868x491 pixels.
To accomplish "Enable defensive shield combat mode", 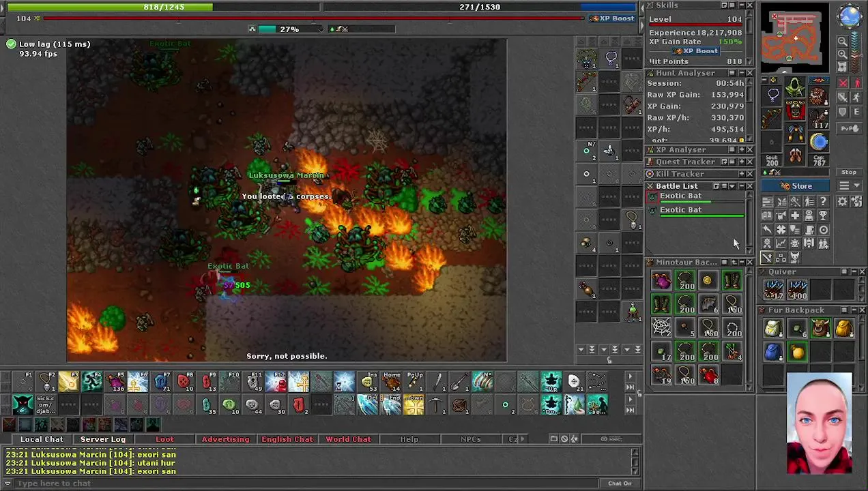I will [x=843, y=111].
